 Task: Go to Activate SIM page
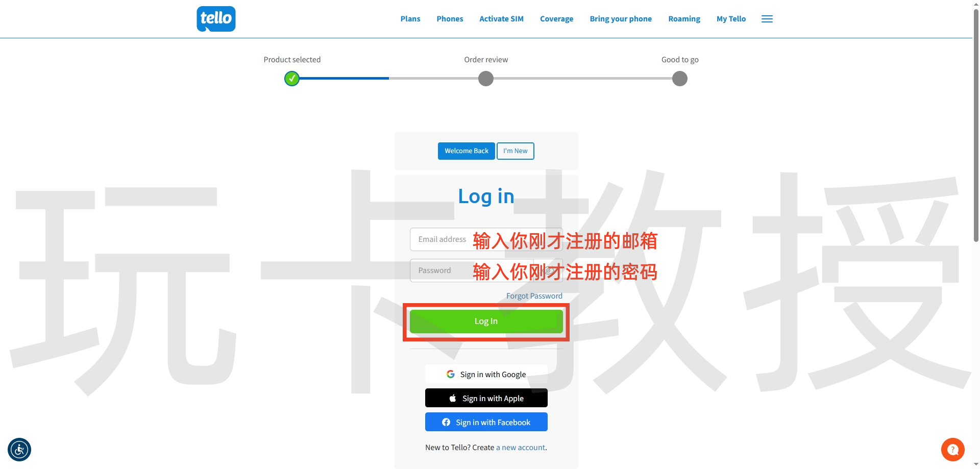point(501,19)
